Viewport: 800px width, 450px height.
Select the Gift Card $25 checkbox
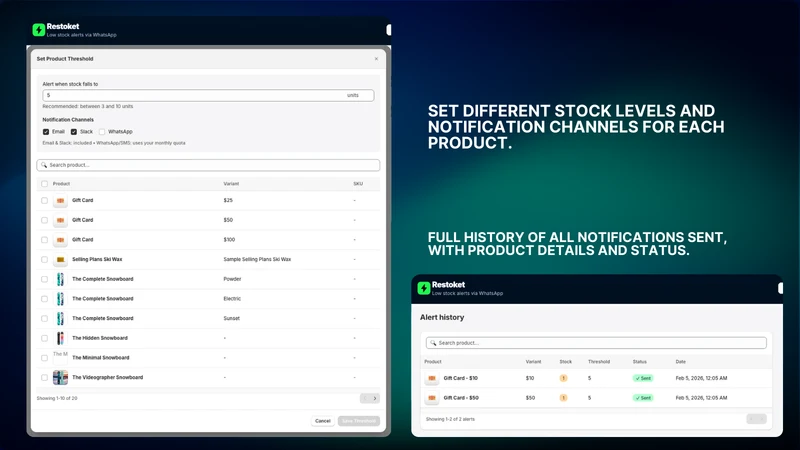point(44,201)
